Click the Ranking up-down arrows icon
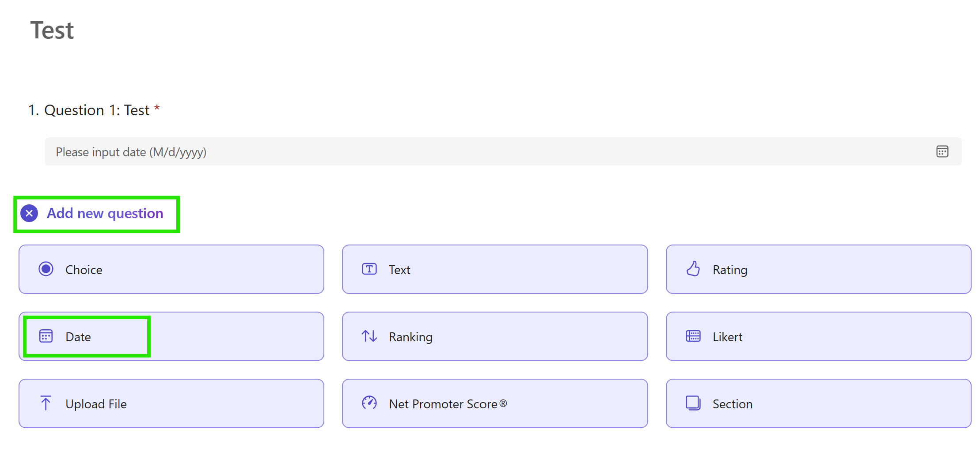 pyautogui.click(x=369, y=336)
